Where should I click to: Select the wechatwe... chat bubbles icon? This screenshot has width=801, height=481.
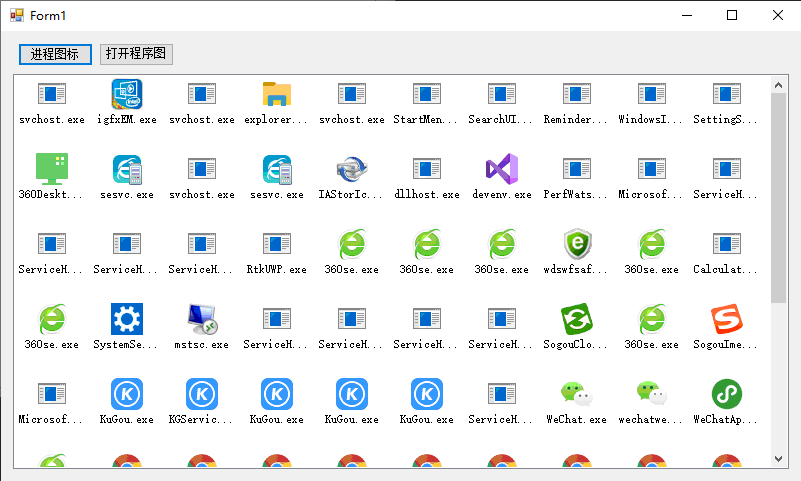[652, 394]
